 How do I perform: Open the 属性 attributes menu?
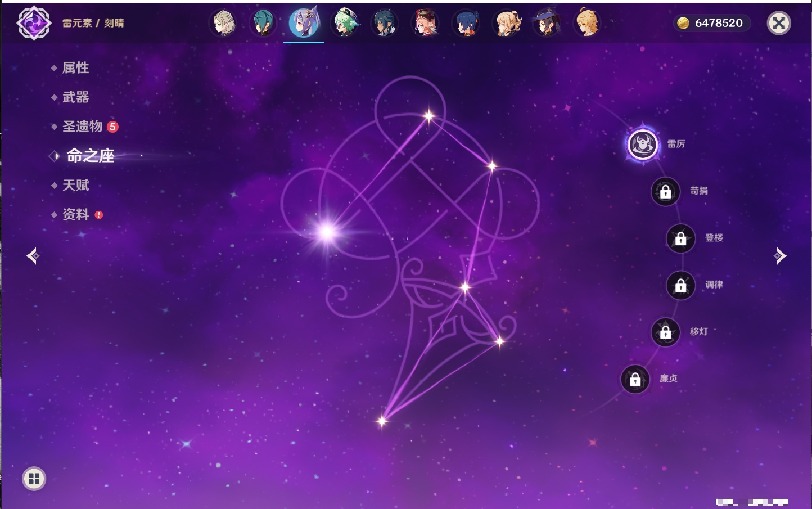tap(75, 68)
